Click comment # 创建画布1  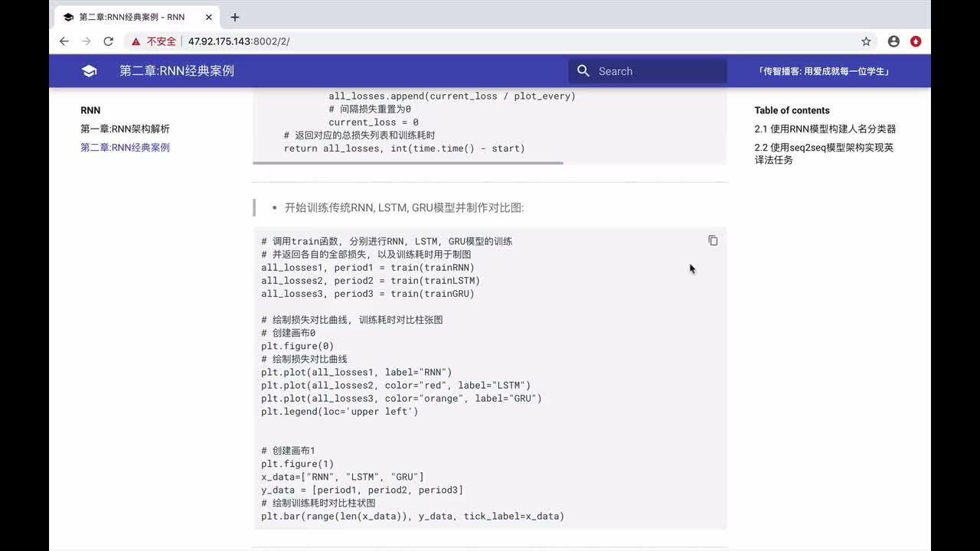(x=288, y=451)
